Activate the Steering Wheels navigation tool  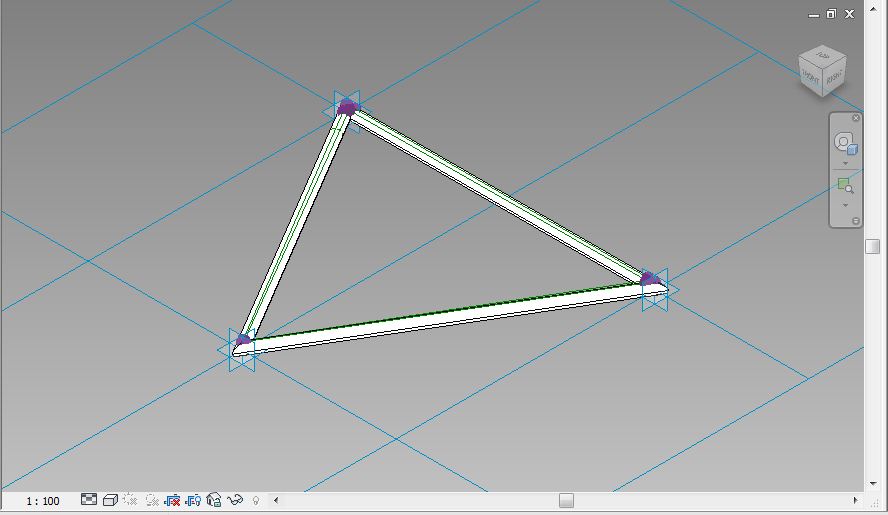845,143
